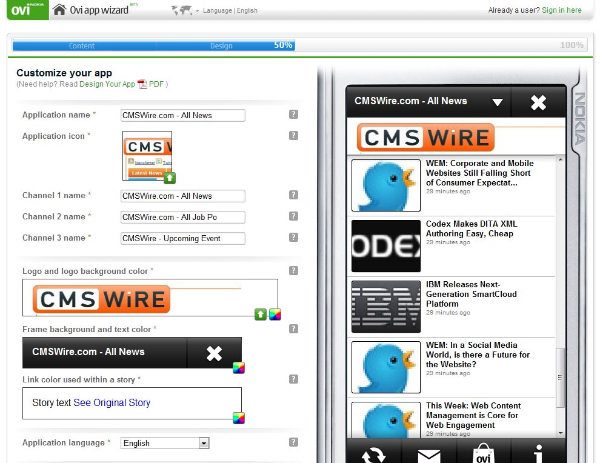Click the X icon in frame color sample
The image size is (600, 463).
(x=214, y=353)
